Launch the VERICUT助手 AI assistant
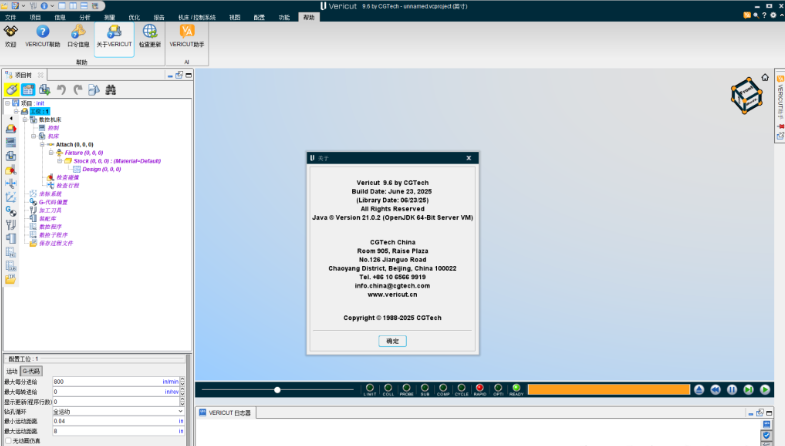 click(x=186, y=32)
